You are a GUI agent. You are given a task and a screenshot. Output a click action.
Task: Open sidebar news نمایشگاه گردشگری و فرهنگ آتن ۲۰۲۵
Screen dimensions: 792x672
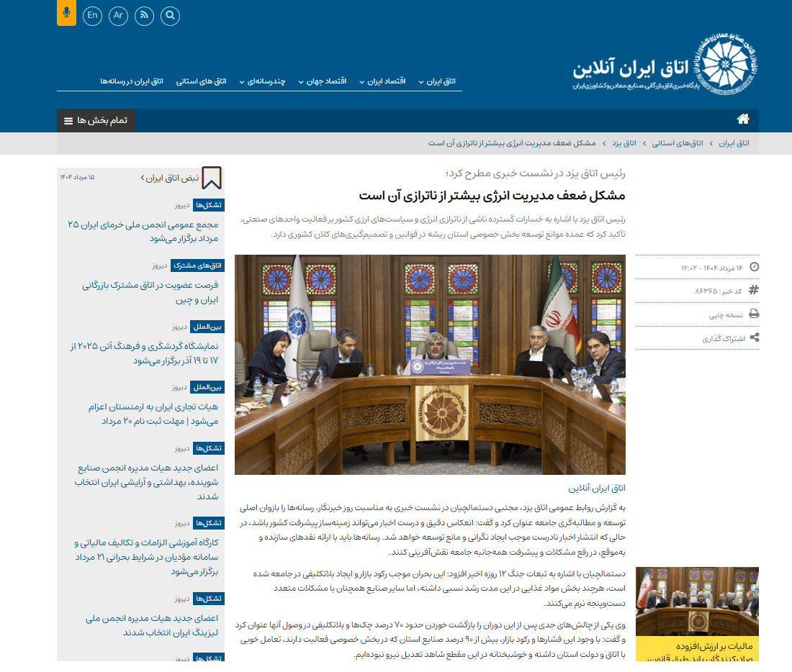144,353
